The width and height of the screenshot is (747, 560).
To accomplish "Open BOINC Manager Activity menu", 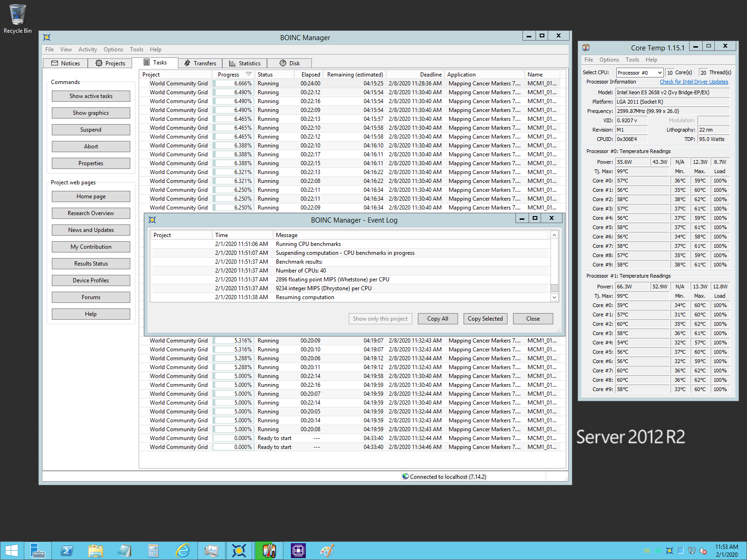I will click(88, 49).
